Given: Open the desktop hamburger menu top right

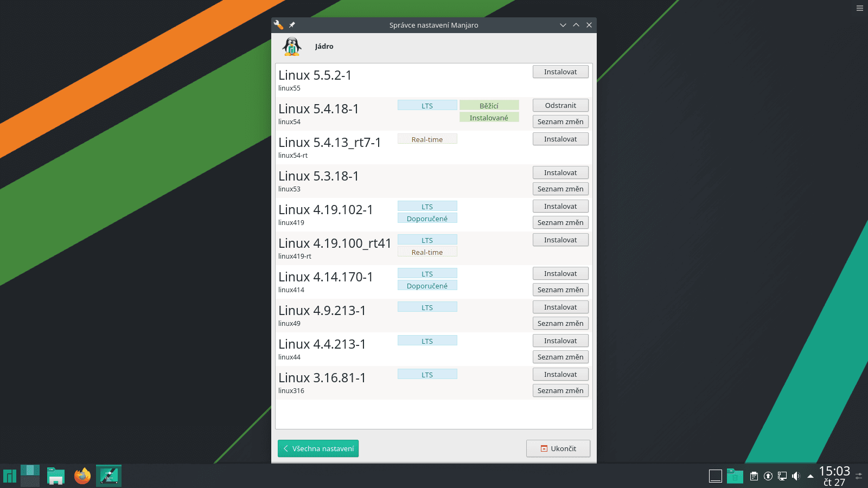Looking at the screenshot, I should 860,8.
